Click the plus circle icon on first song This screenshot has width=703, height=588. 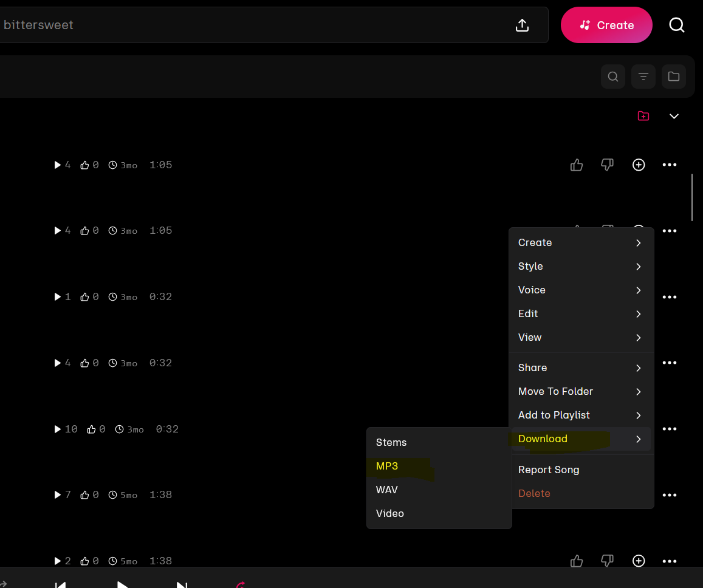(639, 165)
